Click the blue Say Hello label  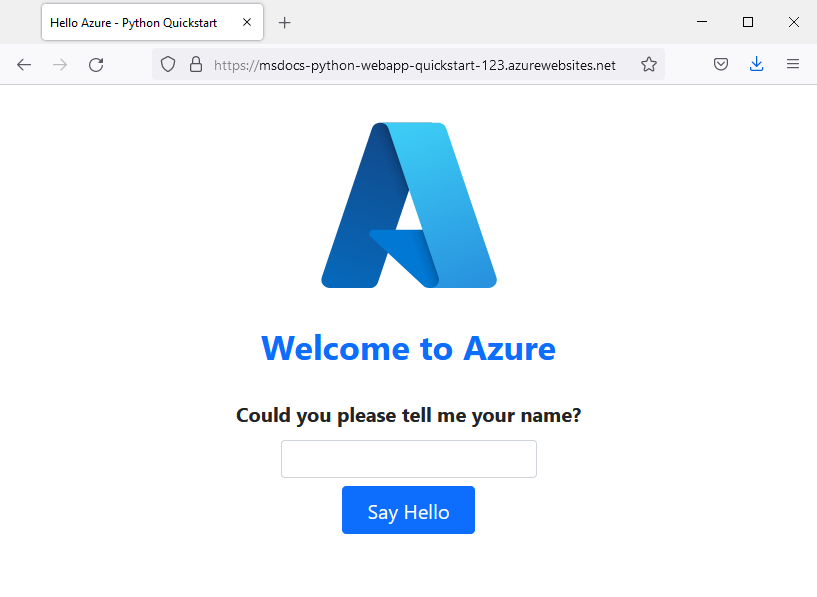(408, 510)
